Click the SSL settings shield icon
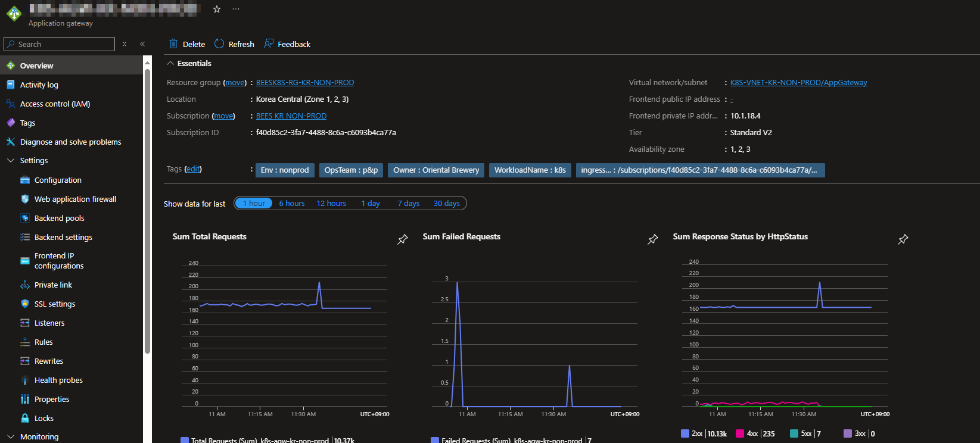Screen dimensions: 980x443 click(x=25, y=304)
